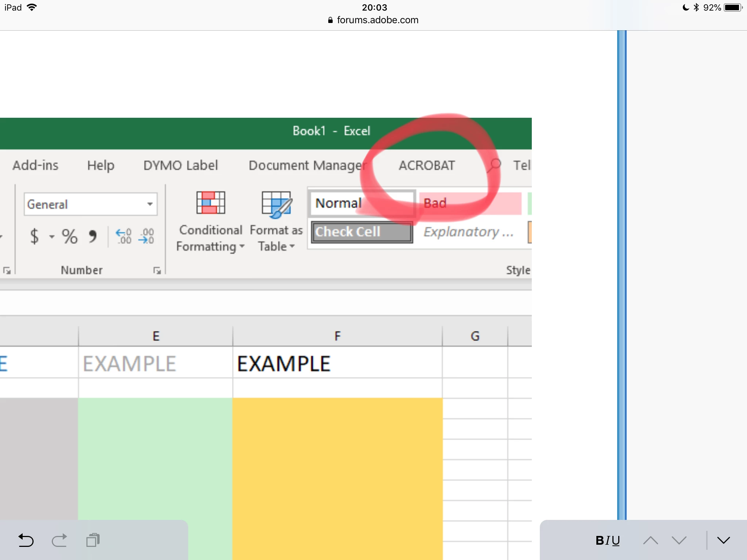Screen dimensions: 747x560
Task: Tap the redo arrow icon
Action: [x=59, y=540]
